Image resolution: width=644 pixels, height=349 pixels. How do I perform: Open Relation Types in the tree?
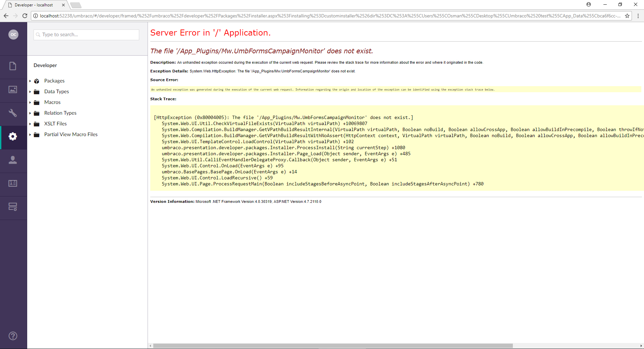click(x=60, y=113)
